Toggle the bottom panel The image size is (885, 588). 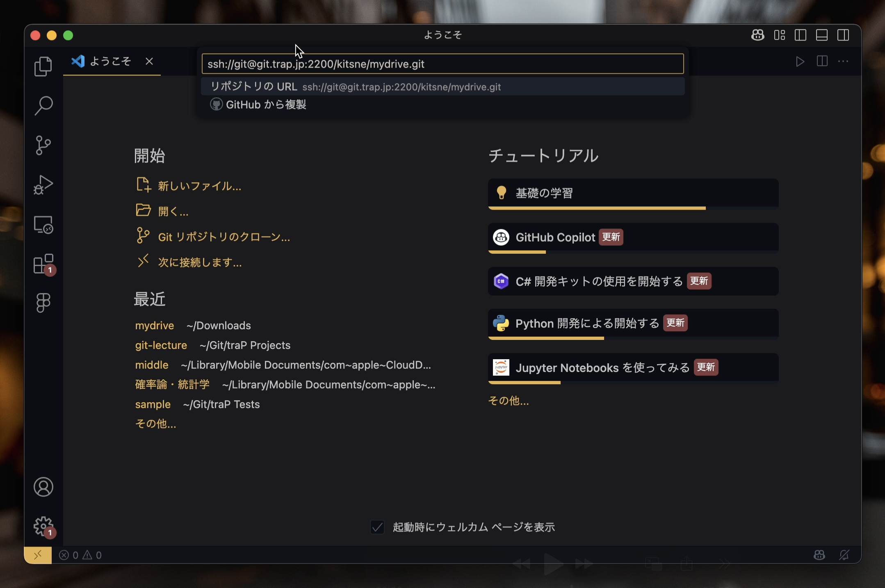(x=822, y=35)
